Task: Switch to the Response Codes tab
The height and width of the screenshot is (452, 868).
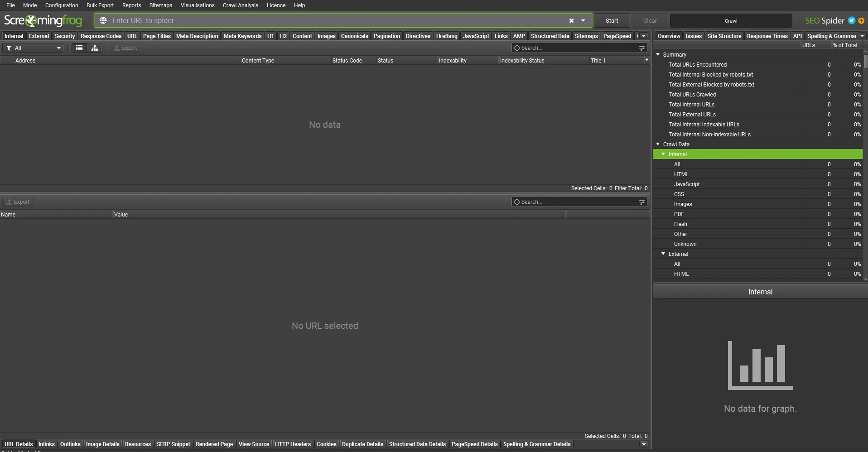Action: tap(101, 36)
